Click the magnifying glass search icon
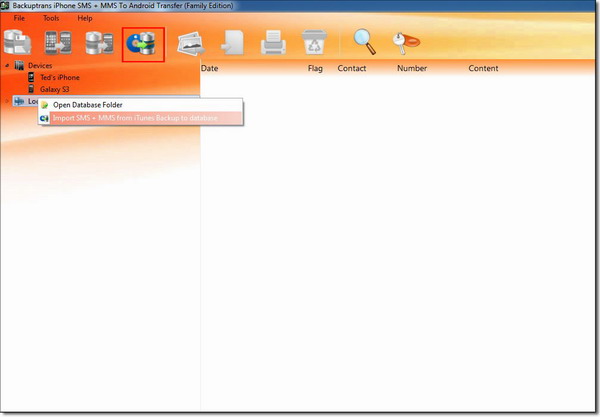This screenshot has height=417, width=600. click(364, 41)
